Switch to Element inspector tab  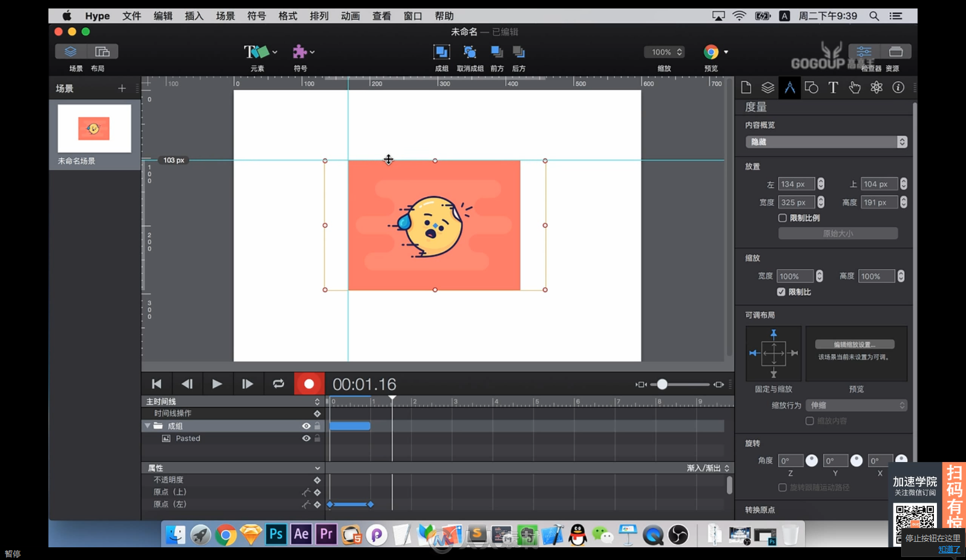pyautogui.click(x=812, y=88)
